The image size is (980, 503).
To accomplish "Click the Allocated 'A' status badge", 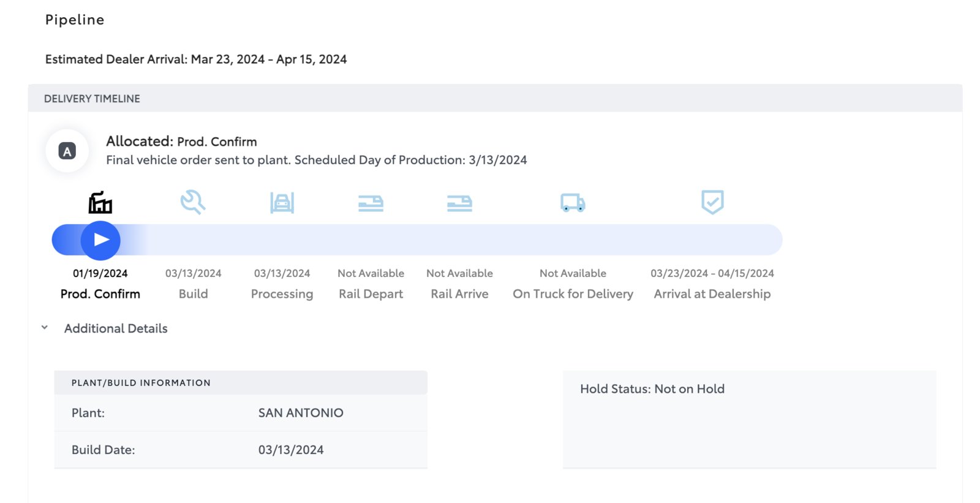I will 67,151.
